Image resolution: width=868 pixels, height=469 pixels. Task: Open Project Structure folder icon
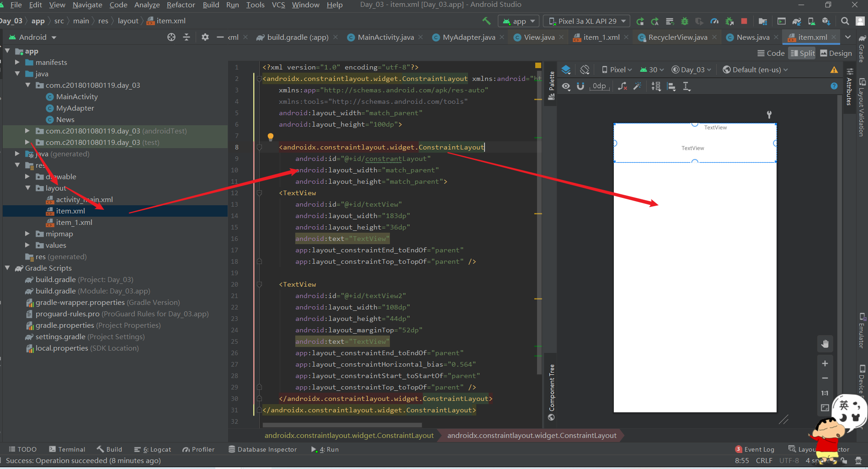[763, 21]
